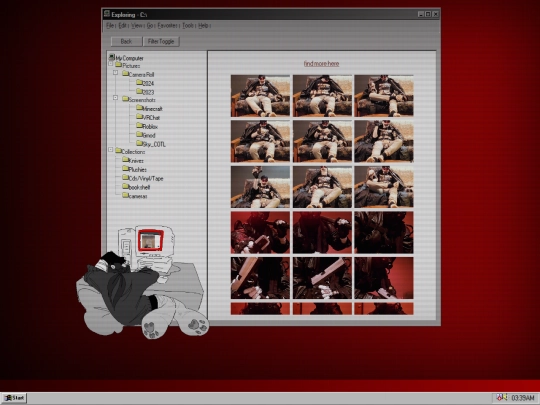Click the 03:39AM taskbar clock

[522, 398]
